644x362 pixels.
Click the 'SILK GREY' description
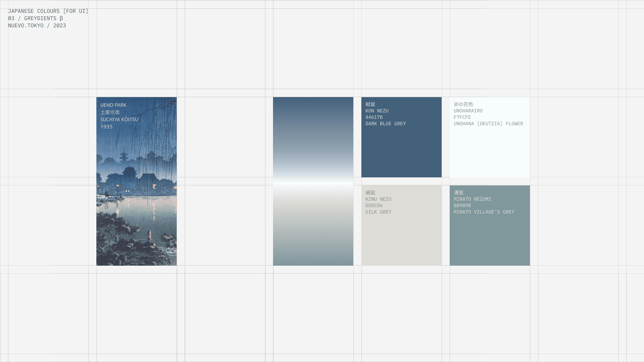tap(378, 212)
